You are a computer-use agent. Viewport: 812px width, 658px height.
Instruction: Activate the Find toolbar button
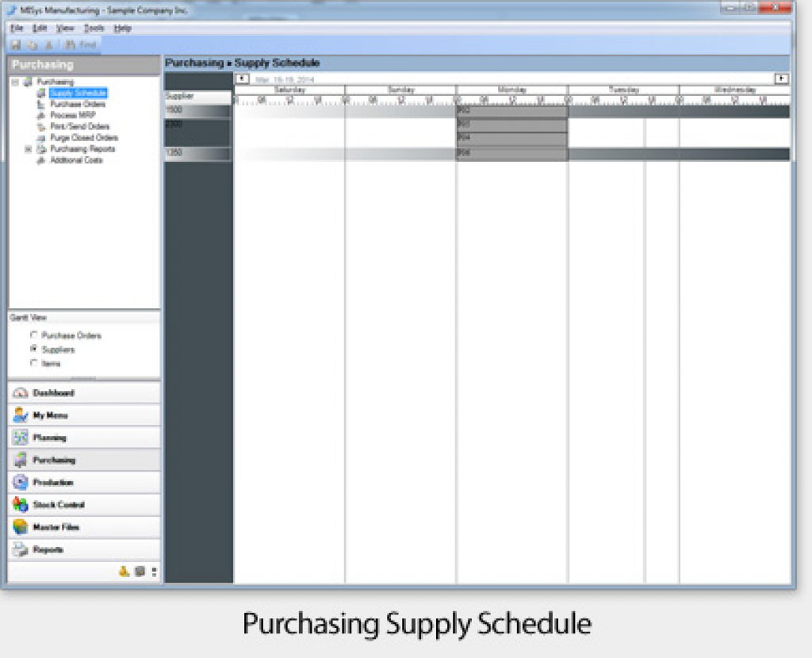(x=79, y=45)
